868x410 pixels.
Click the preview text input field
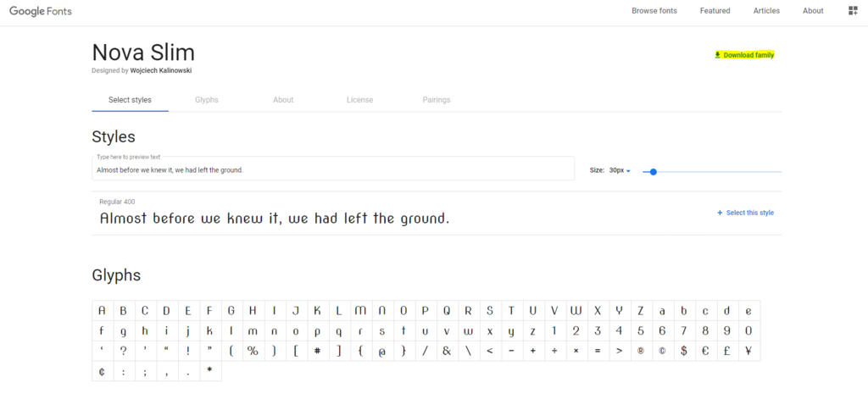tap(333, 170)
